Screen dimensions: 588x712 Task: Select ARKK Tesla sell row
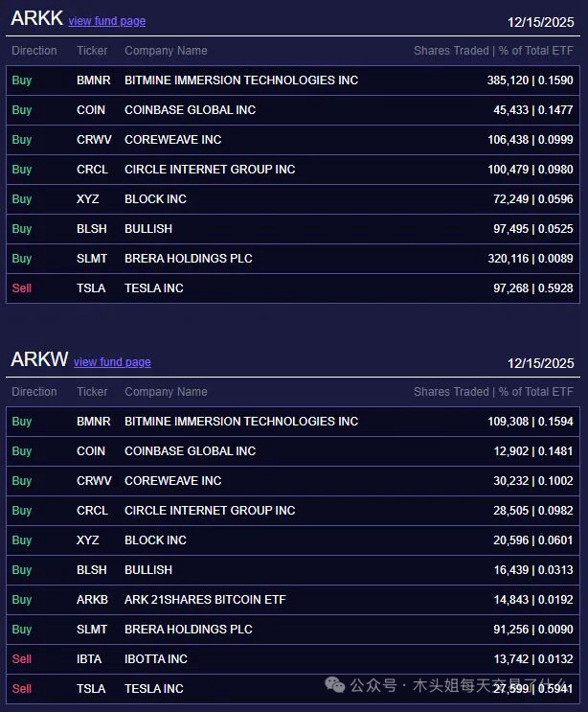point(293,288)
